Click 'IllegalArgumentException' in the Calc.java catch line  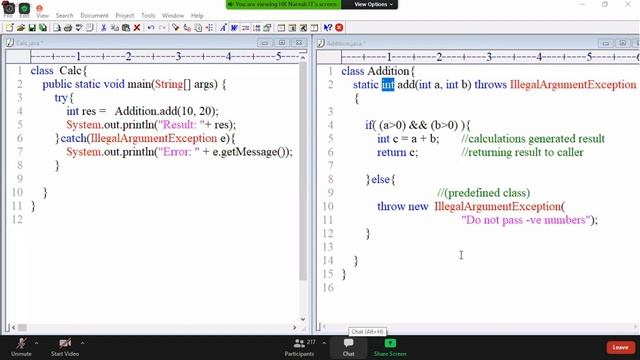(153, 138)
